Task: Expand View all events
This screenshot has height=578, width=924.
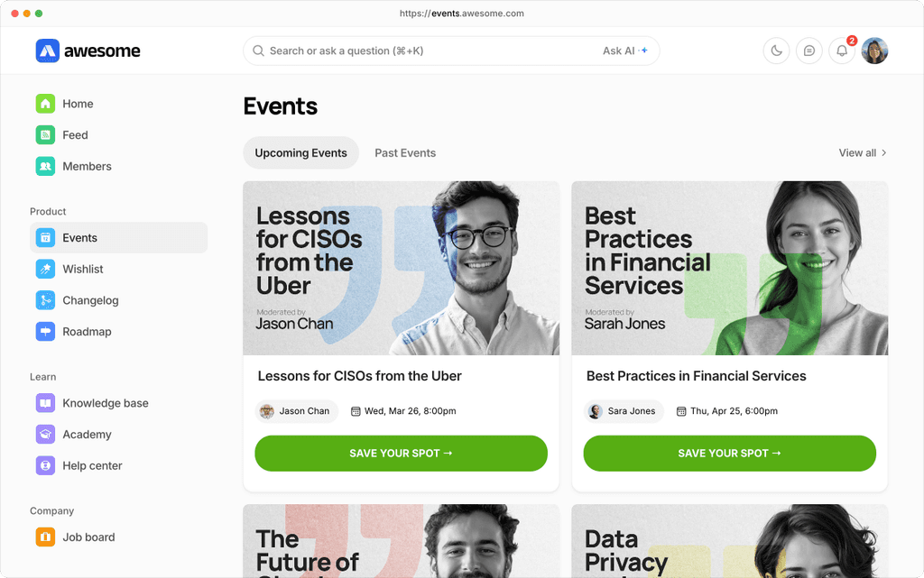Action: point(863,153)
